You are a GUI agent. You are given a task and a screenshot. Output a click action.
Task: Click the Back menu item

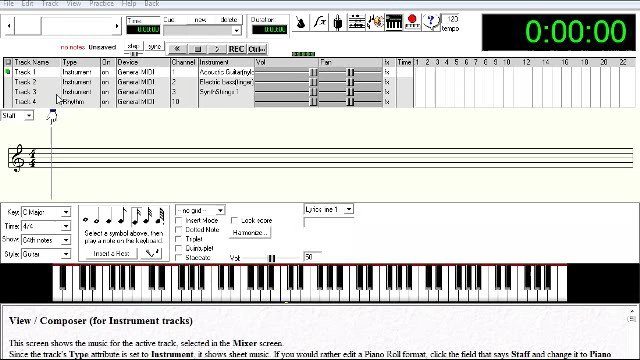coord(151,4)
